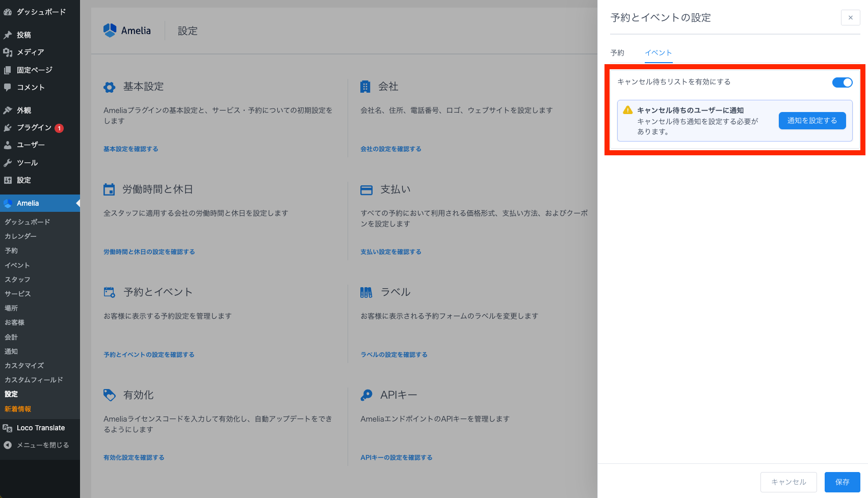Click the warning triangle icon in notice
The image size is (868, 498).
tap(627, 110)
